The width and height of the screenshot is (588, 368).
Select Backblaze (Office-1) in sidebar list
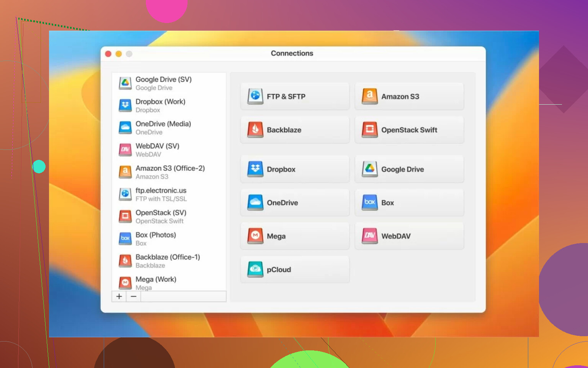[168, 261]
